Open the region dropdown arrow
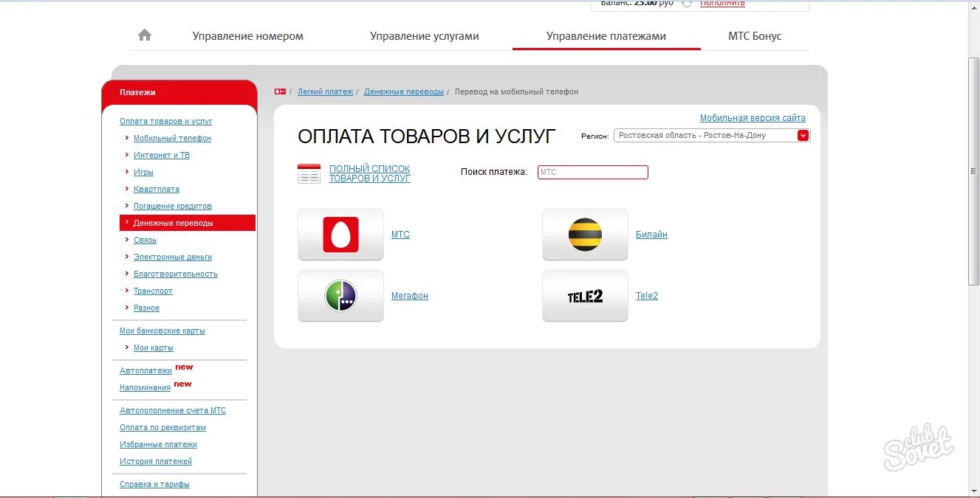 tap(803, 136)
